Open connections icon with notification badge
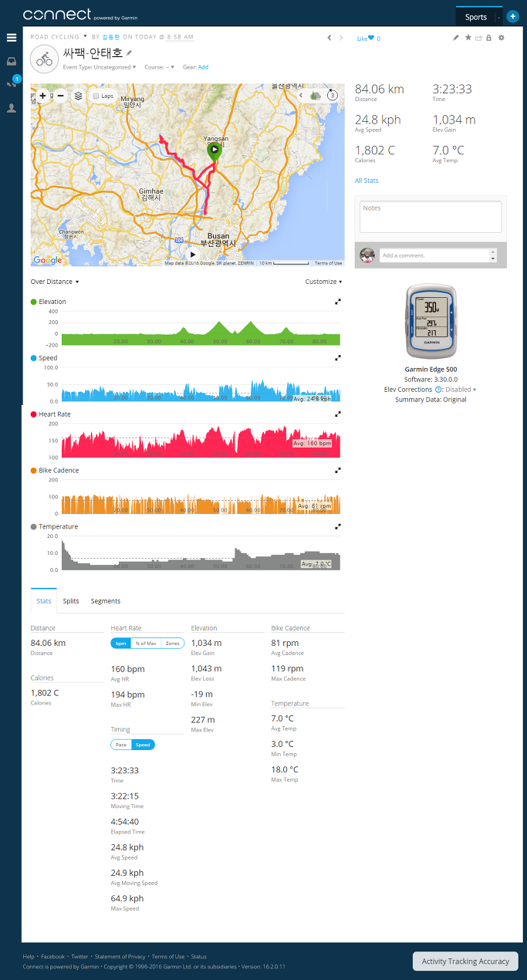This screenshot has width=527, height=980. 12,83
